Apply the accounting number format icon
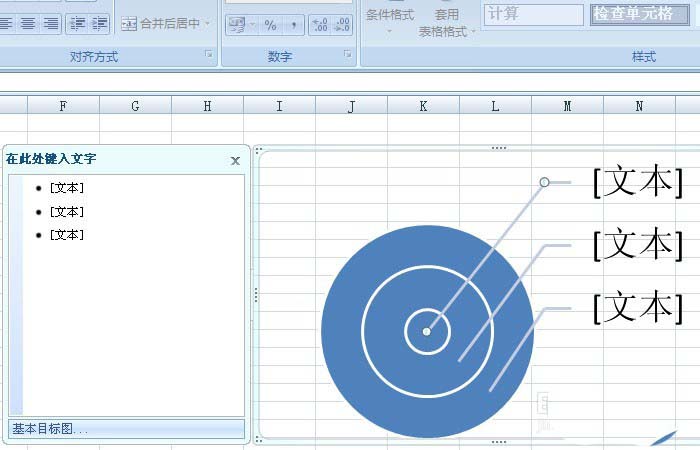The height and width of the screenshot is (450, 700). click(237, 24)
